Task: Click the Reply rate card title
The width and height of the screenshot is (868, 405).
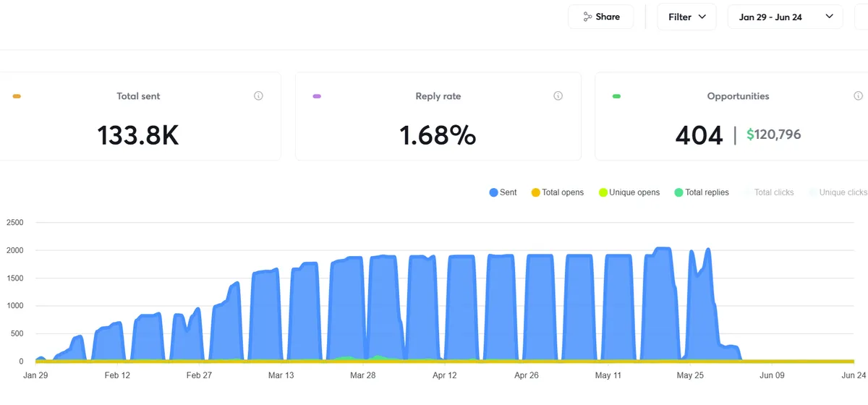Action: click(x=438, y=96)
